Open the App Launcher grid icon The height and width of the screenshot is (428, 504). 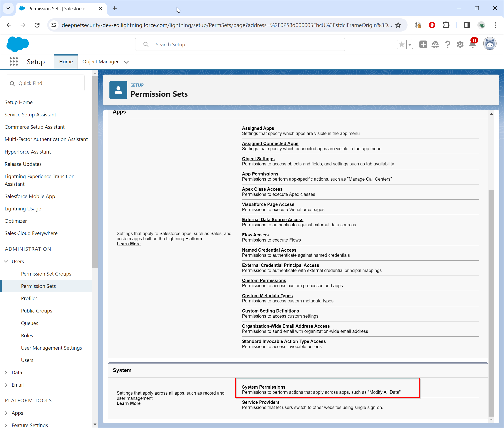[x=14, y=62]
